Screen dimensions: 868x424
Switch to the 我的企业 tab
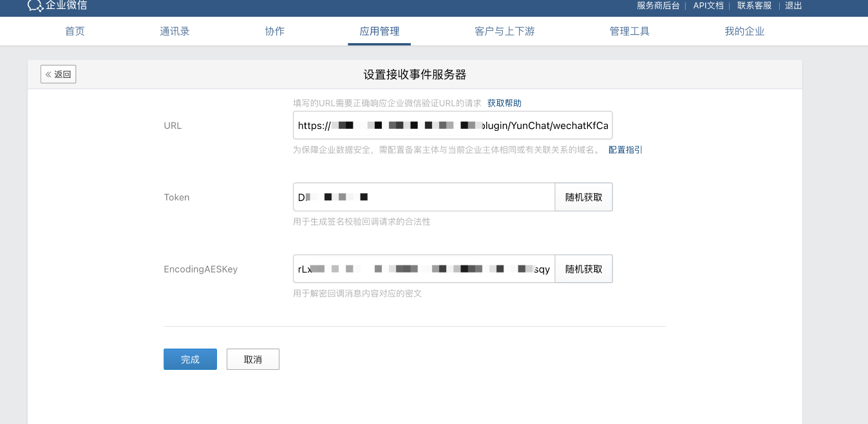(x=744, y=32)
